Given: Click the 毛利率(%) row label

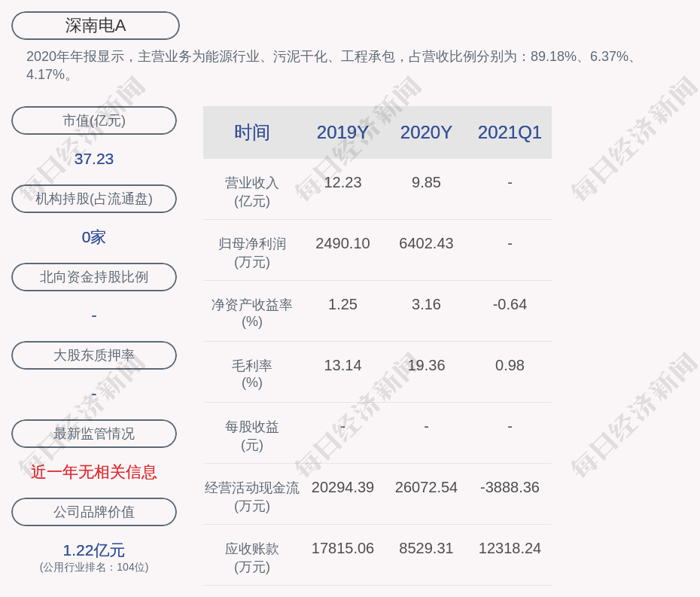Looking at the screenshot, I should (x=252, y=374).
